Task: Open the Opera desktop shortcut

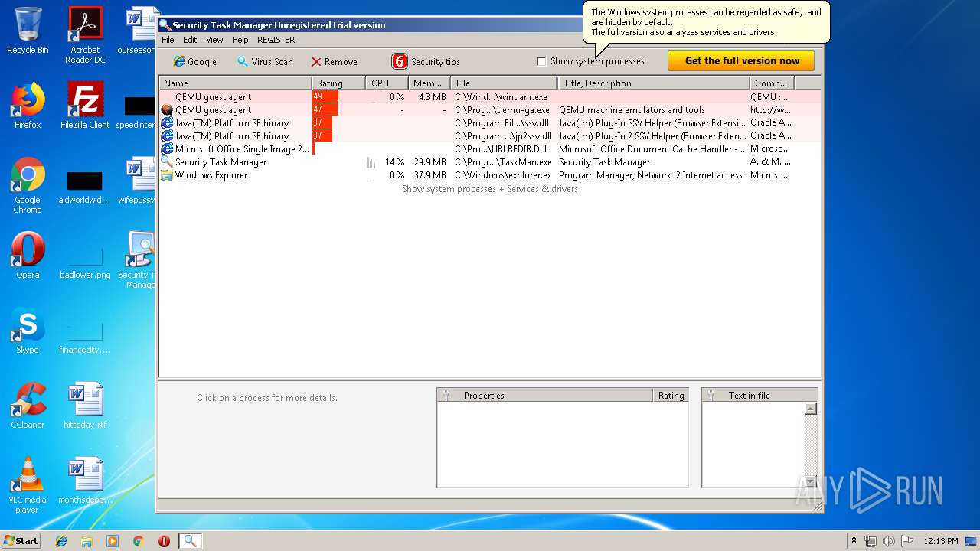Action: [x=28, y=256]
